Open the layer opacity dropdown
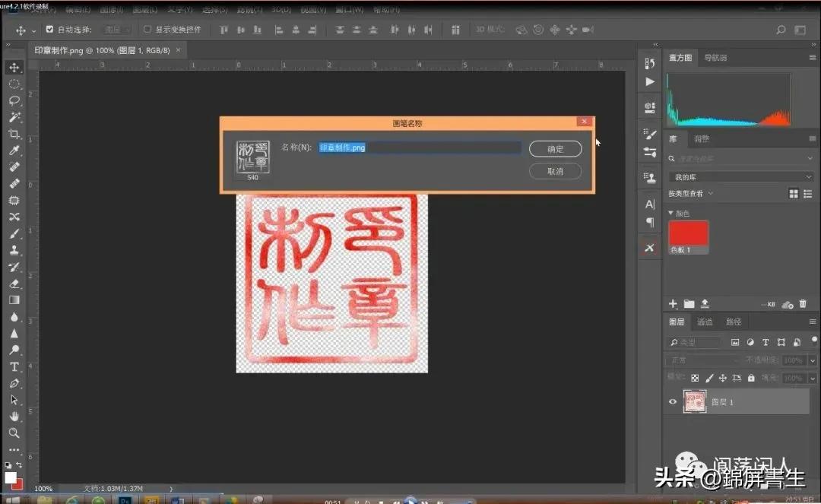Screen dimensions: 821x504 point(812,360)
